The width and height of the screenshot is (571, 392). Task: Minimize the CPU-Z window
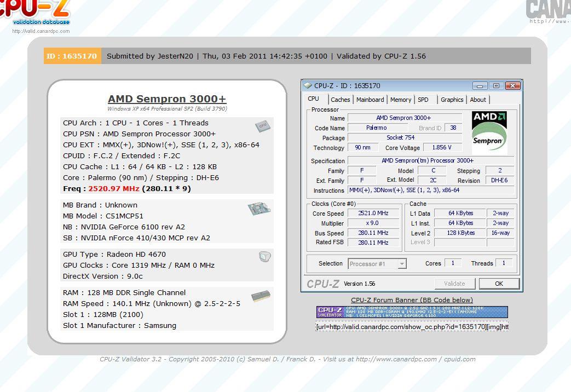480,86
